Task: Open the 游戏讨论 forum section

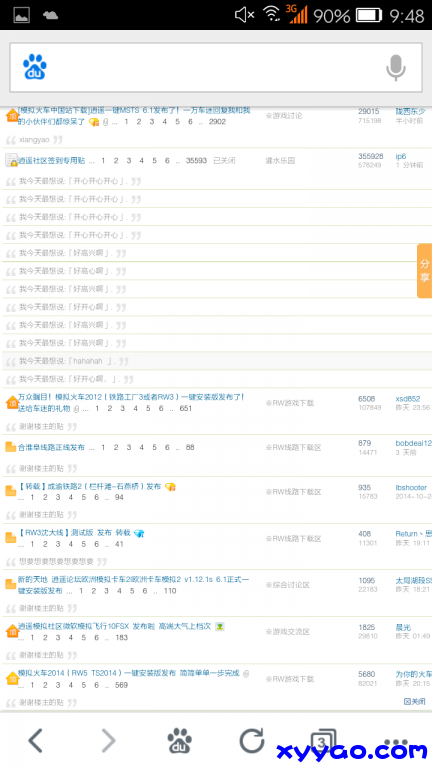Action: click(284, 116)
